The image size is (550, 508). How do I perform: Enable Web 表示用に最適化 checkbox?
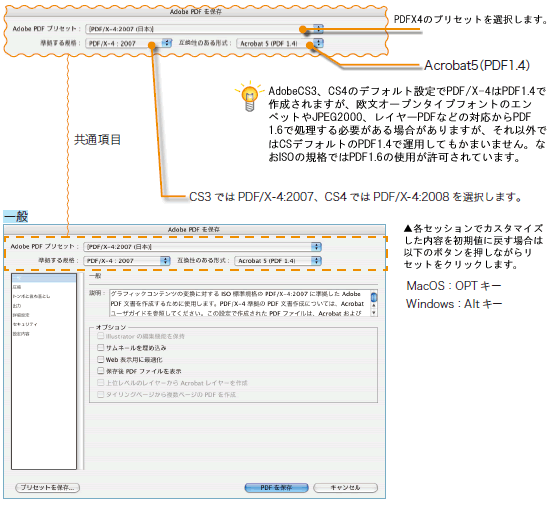[101, 359]
